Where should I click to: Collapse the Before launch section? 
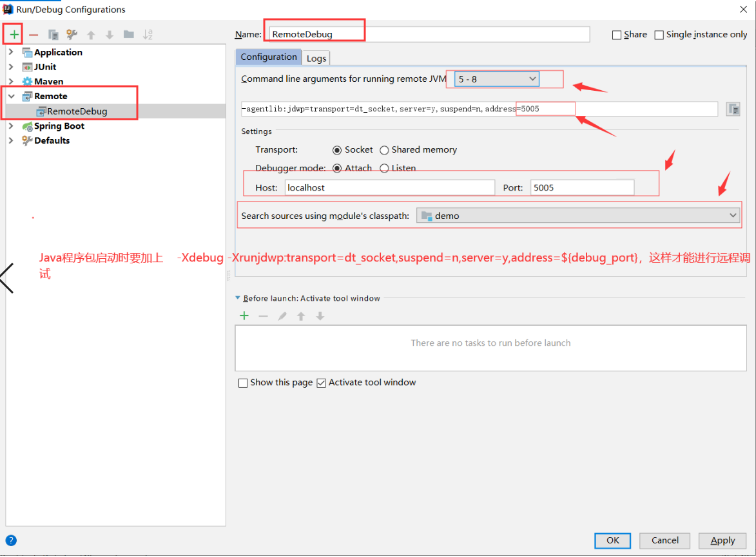click(237, 298)
